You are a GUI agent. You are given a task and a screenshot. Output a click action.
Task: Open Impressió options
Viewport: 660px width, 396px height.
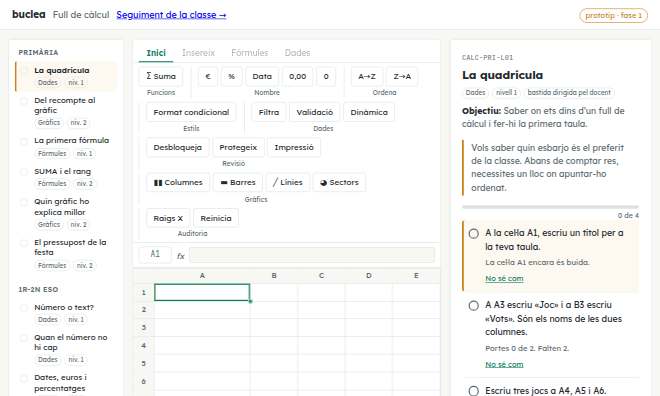(294, 147)
